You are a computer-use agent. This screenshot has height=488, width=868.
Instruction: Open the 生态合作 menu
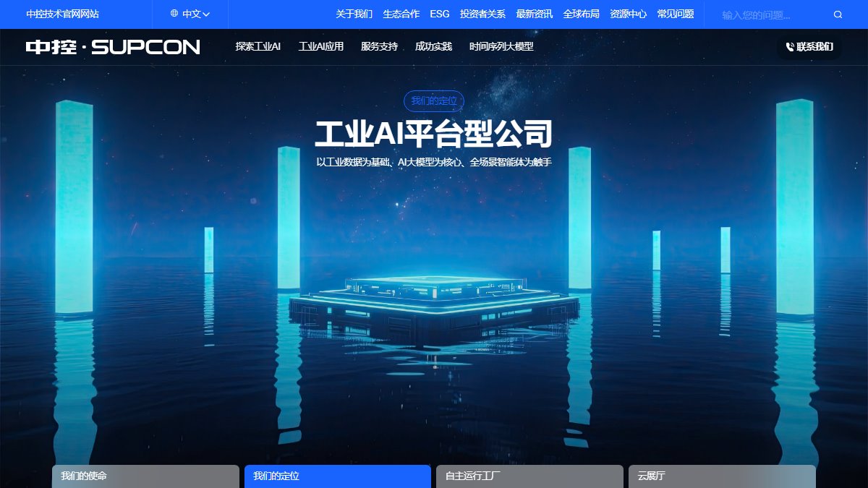[401, 14]
